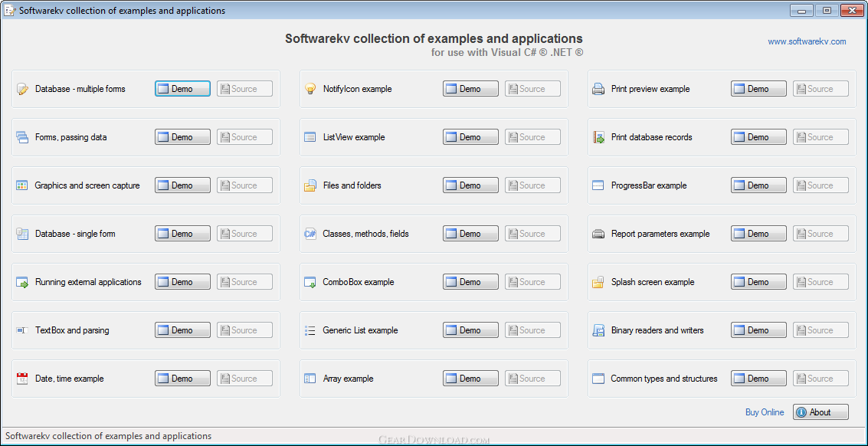Viewport: 868px width, 446px height.
Task: Click the printer icon for Report parameters example
Action: click(598, 233)
